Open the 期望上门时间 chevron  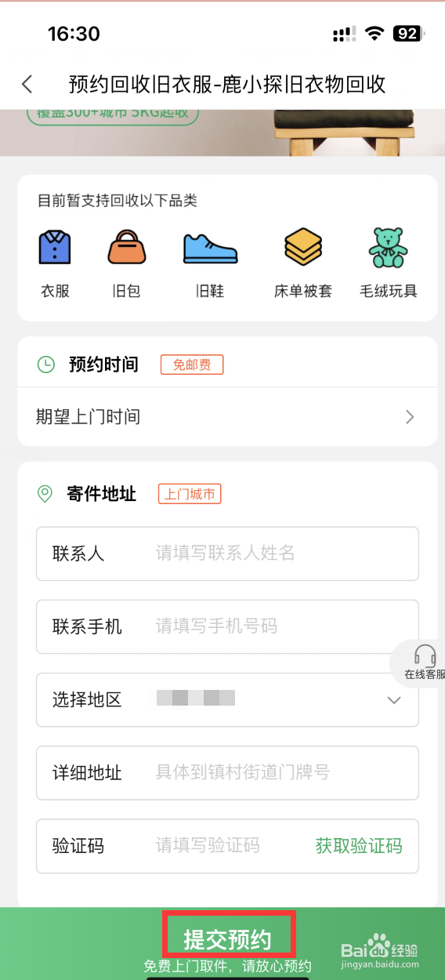(x=410, y=417)
